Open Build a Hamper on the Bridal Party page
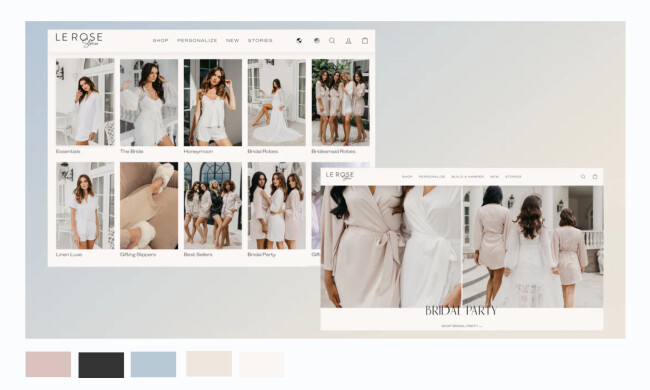The image size is (650, 390). [x=468, y=177]
